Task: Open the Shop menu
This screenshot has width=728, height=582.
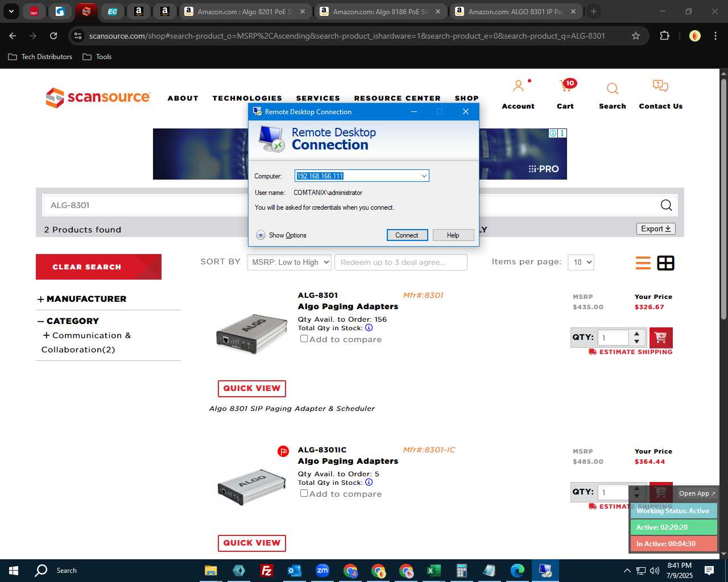Action: coord(467,98)
